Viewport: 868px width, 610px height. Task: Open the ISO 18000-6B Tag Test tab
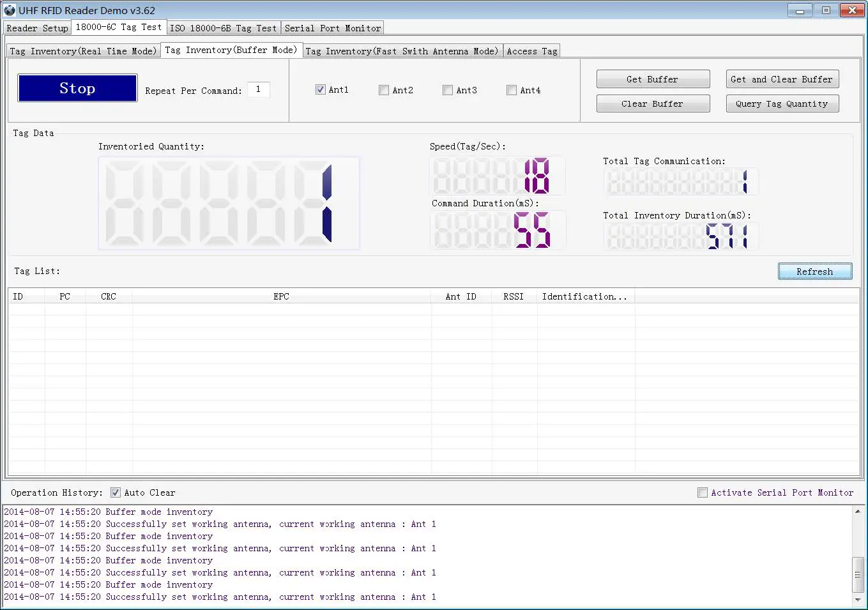223,27
